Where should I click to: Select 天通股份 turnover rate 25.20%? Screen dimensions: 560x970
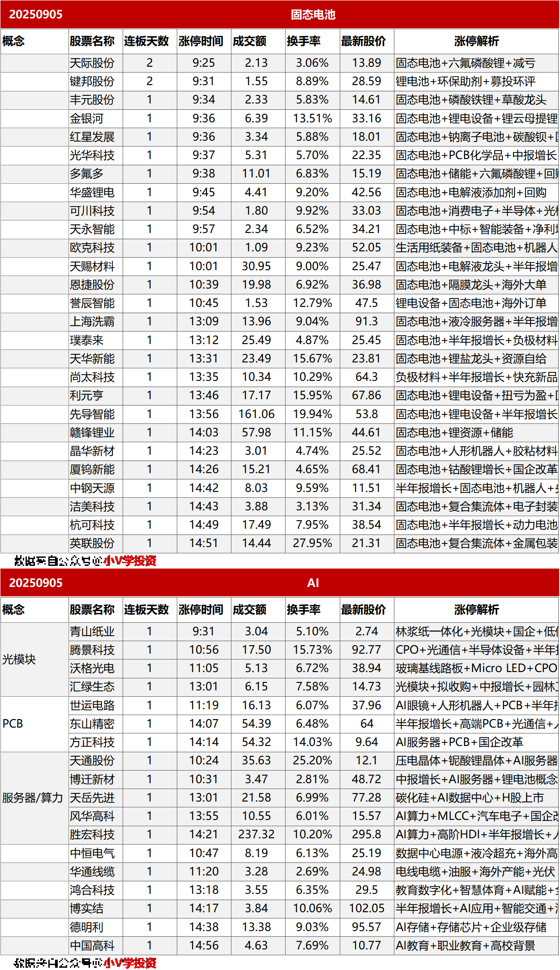pos(312,761)
